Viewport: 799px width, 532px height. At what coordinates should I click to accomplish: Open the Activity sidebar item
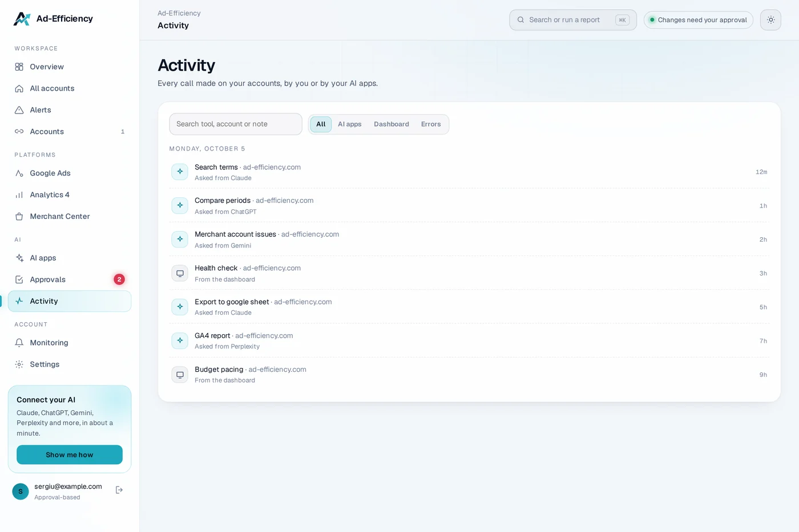tap(70, 301)
